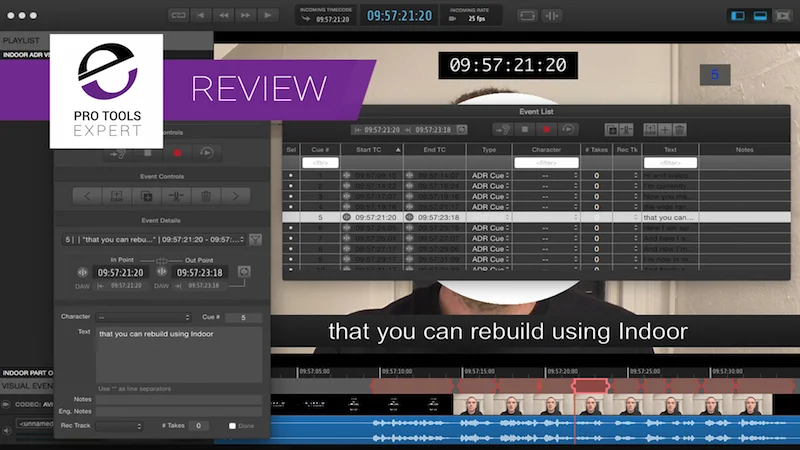Click the trash icon in Event List toolbar
This screenshot has height=450, width=800.
coord(680,130)
